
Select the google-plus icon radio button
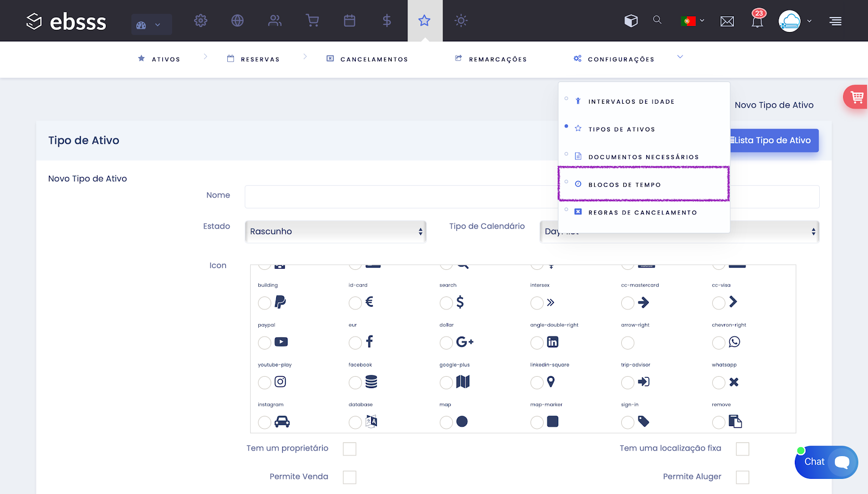pyautogui.click(x=446, y=343)
